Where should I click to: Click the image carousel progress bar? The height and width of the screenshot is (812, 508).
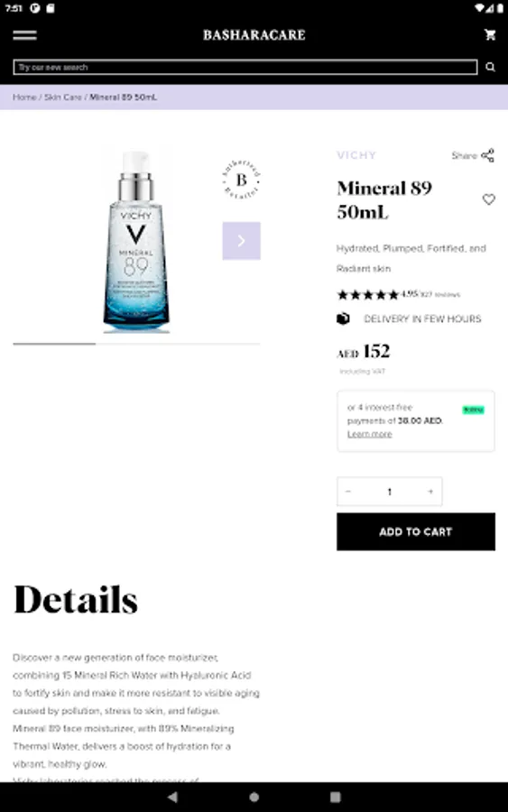point(136,344)
